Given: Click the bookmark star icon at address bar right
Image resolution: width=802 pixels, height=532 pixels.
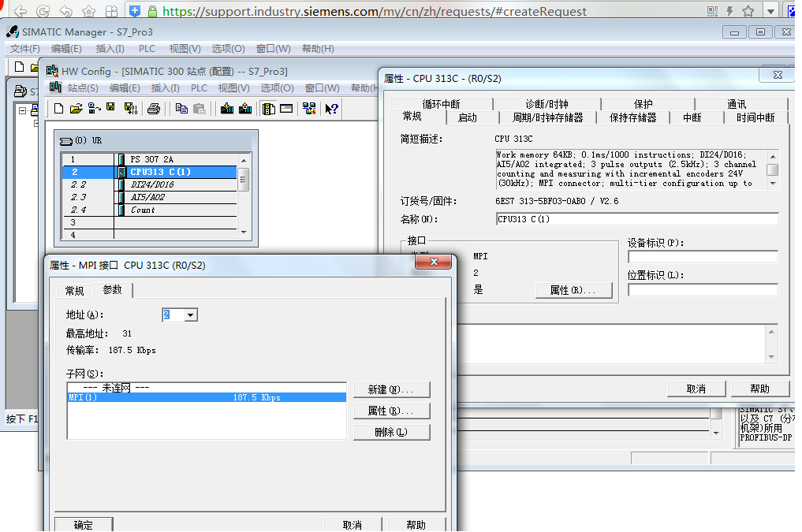Looking at the screenshot, I should 748,11.
